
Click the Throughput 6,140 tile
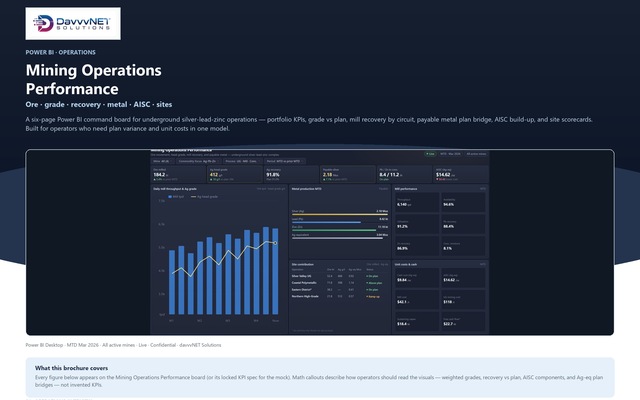[417, 202]
